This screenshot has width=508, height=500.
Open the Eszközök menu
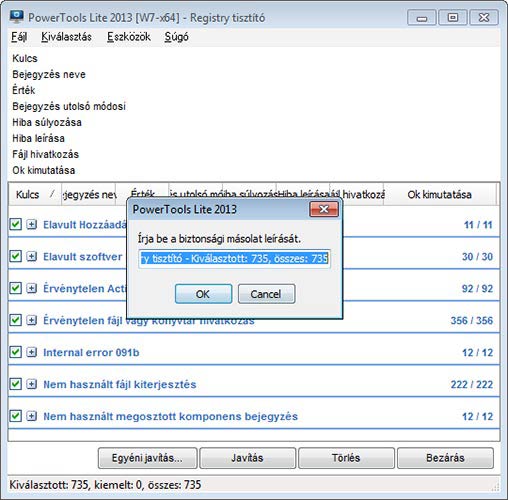[x=129, y=37]
